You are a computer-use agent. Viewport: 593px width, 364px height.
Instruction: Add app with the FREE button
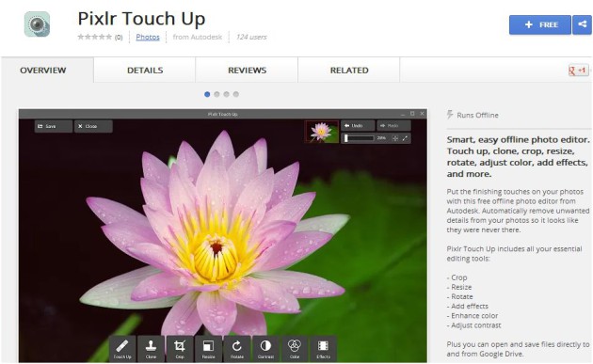(x=539, y=24)
